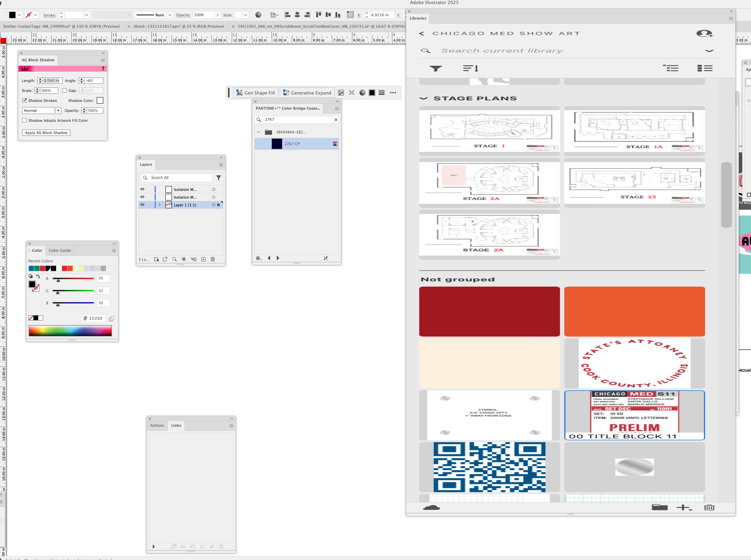Image resolution: width=751 pixels, height=560 pixels.
Task: Switch to the Actions tab
Action: click(x=157, y=425)
